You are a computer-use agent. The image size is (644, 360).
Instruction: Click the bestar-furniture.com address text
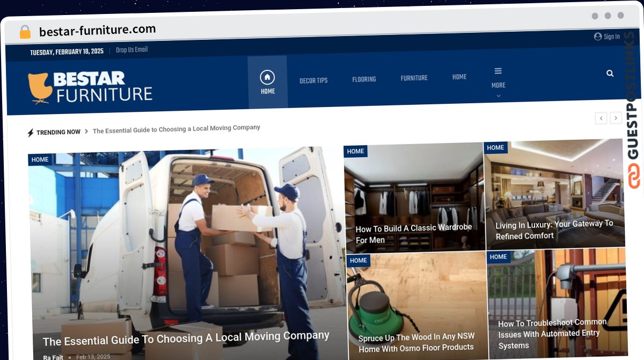pyautogui.click(x=97, y=30)
